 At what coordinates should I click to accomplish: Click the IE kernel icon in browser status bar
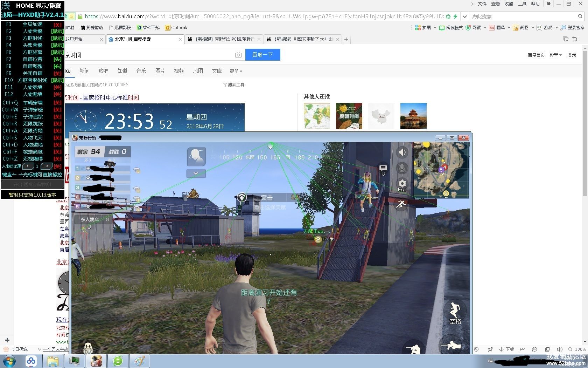coord(534,349)
